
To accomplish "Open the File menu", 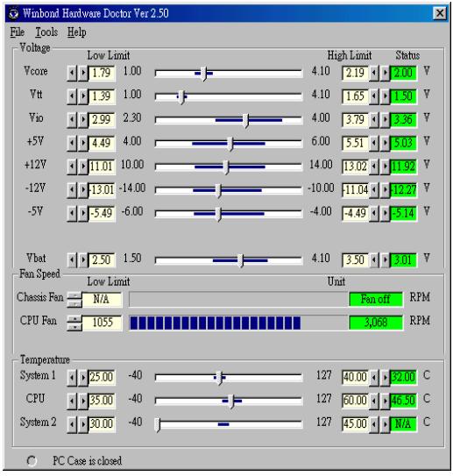I will pyautogui.click(x=17, y=32).
